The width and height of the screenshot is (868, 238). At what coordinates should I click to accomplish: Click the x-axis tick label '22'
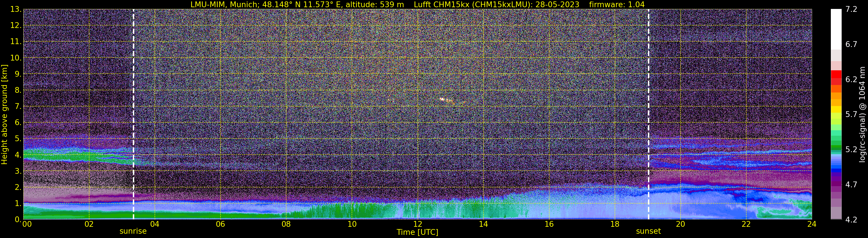click(x=746, y=224)
